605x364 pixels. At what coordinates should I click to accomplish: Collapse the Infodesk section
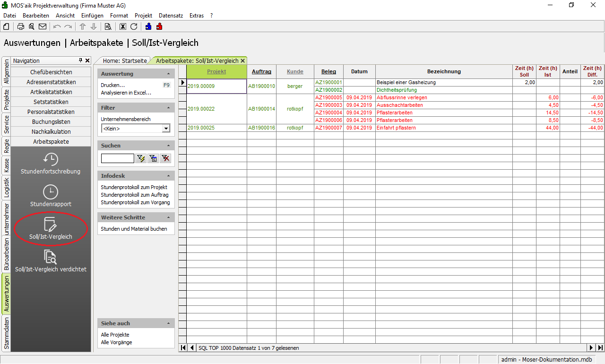[169, 176]
